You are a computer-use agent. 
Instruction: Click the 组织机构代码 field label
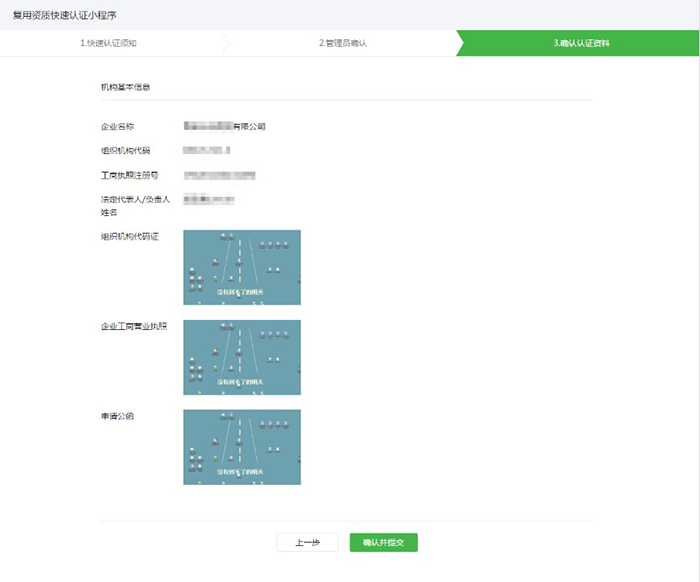pos(126,150)
